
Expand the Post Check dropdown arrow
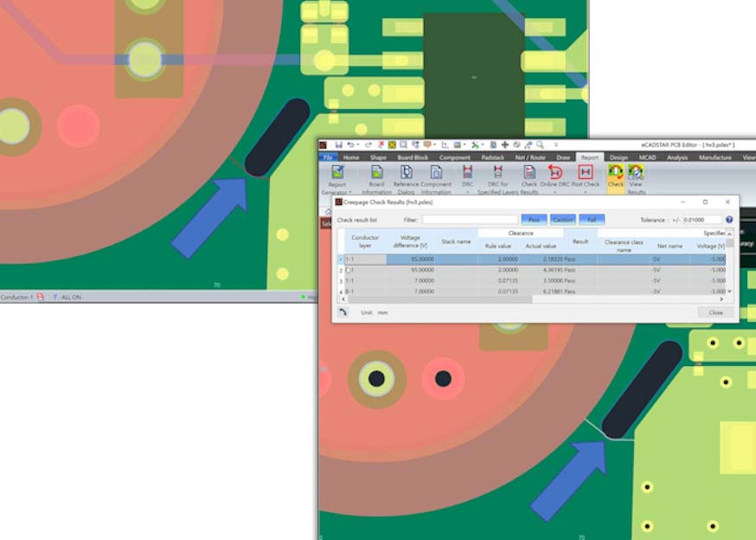(x=586, y=192)
